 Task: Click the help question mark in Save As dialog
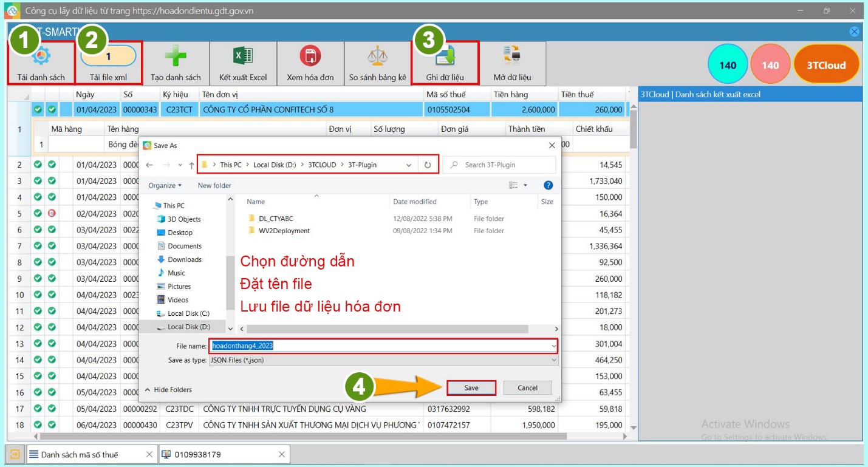click(548, 185)
